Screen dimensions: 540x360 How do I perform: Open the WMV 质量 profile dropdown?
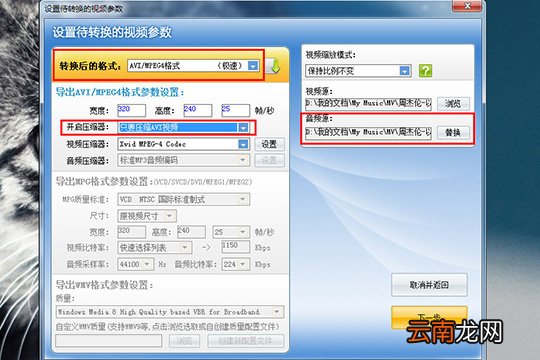[170, 312]
